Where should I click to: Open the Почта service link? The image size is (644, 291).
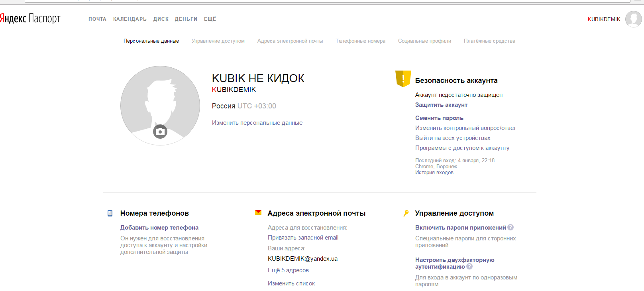click(x=98, y=19)
